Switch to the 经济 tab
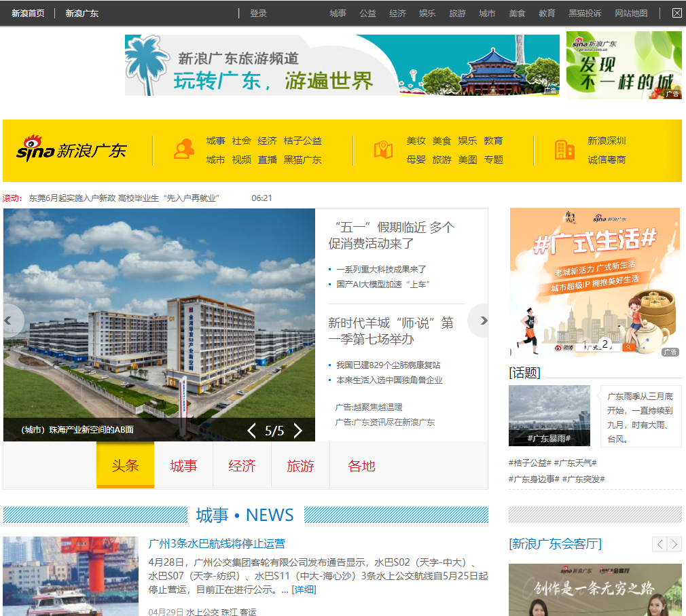686x616 pixels. click(242, 465)
